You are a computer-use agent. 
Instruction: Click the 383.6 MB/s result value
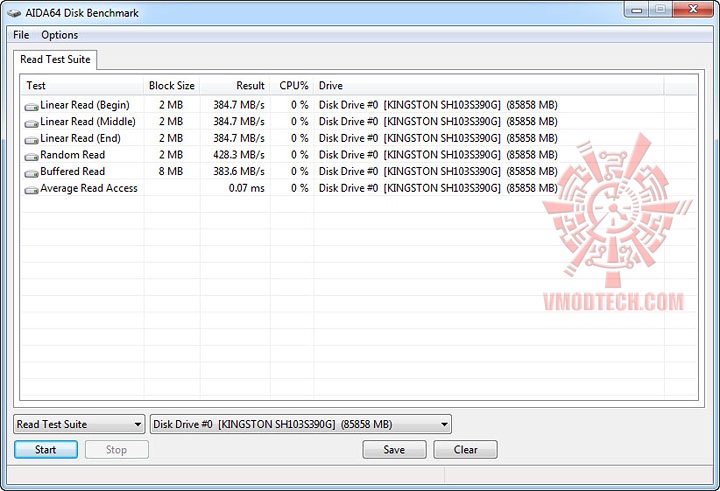(239, 171)
